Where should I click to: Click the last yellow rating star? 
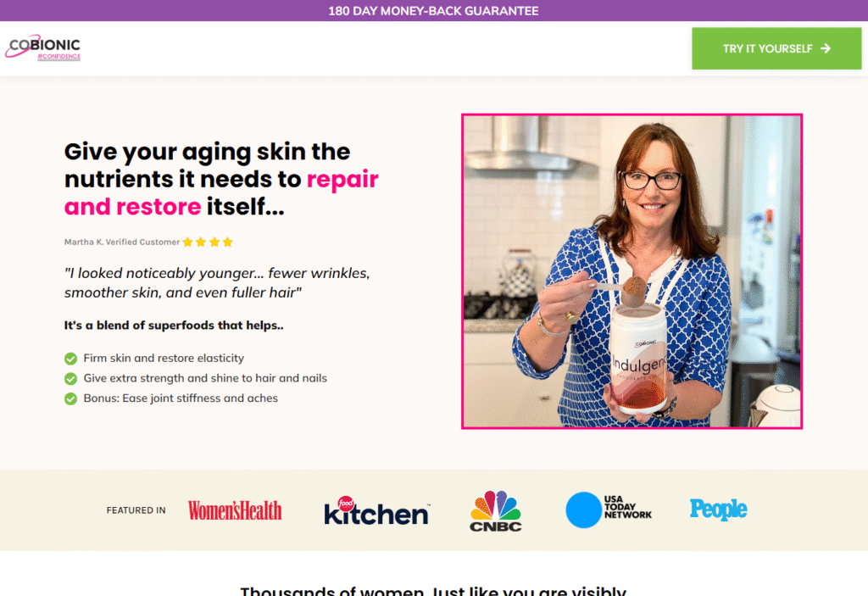pos(227,242)
